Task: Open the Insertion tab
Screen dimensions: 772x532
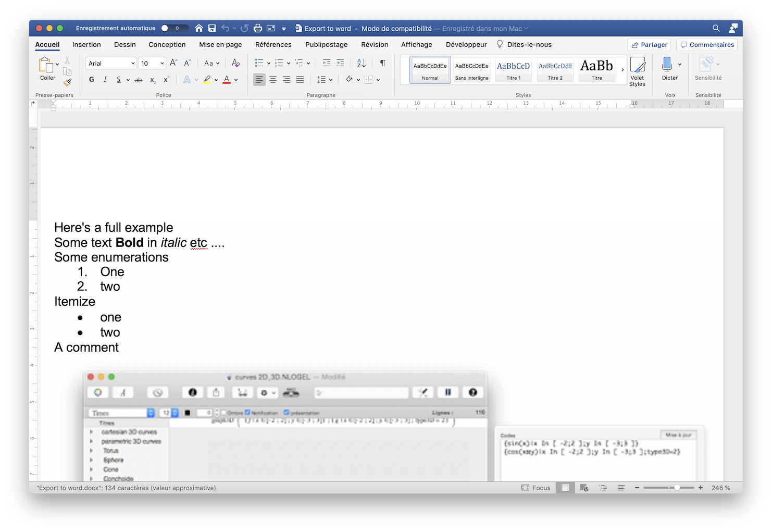Action: [86, 44]
